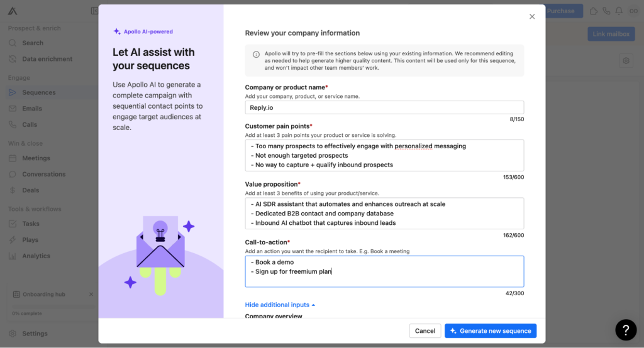Click the Link mailbox button
The image size is (644, 348).
point(611,34)
